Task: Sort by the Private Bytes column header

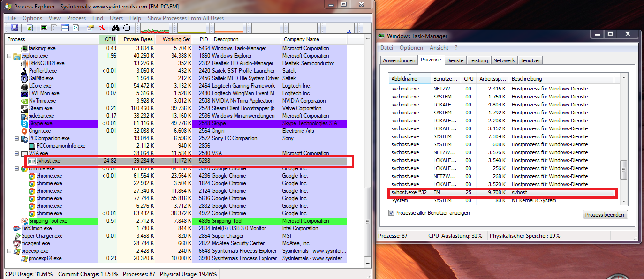Action: click(136, 39)
